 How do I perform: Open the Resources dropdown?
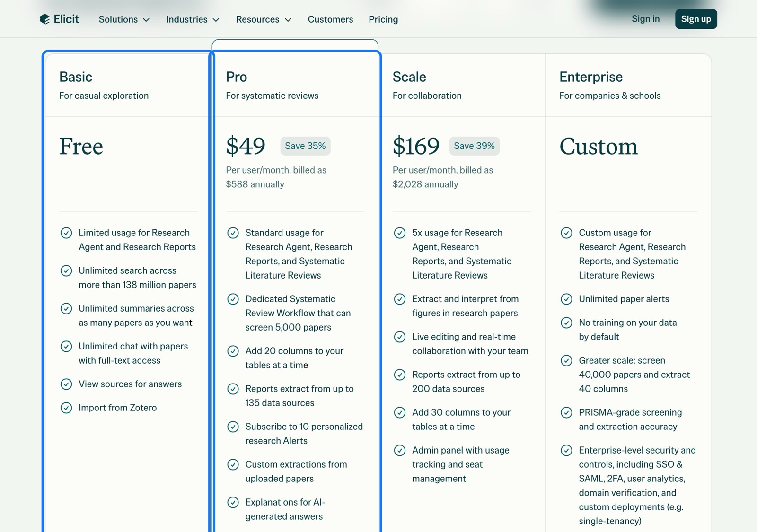pos(264,19)
